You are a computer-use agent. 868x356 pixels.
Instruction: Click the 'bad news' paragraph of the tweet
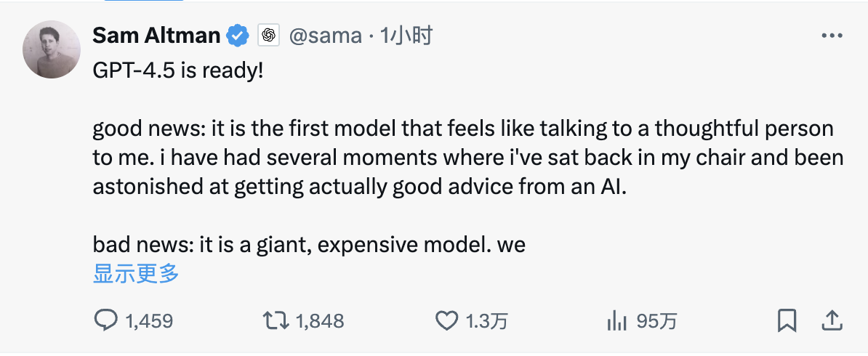(309, 245)
